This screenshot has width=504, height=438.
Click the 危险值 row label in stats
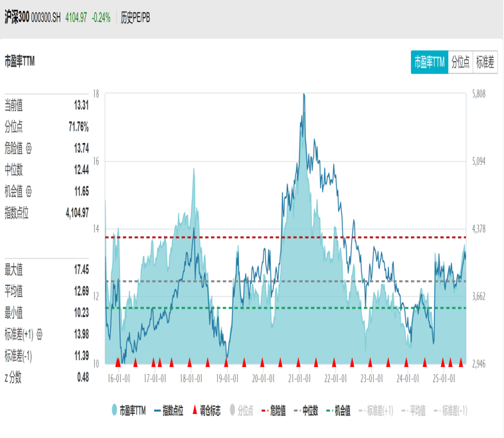click(14, 148)
